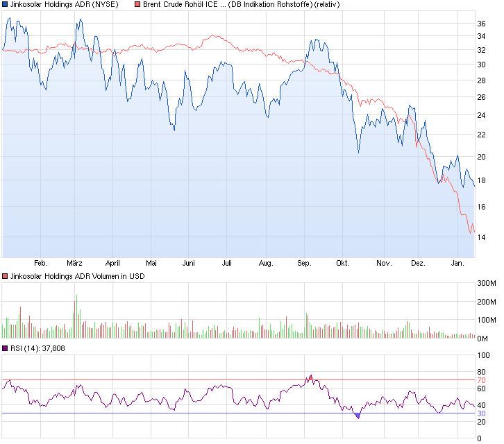Click the volume axis label 100M
Image resolution: width=504 pixels, height=444 pixels.
(487, 320)
